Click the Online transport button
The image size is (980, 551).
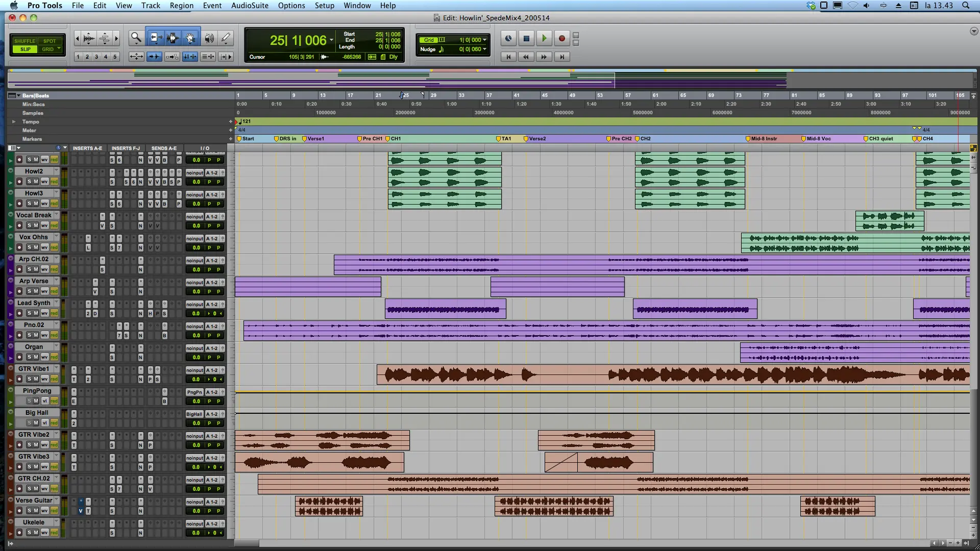click(x=508, y=38)
